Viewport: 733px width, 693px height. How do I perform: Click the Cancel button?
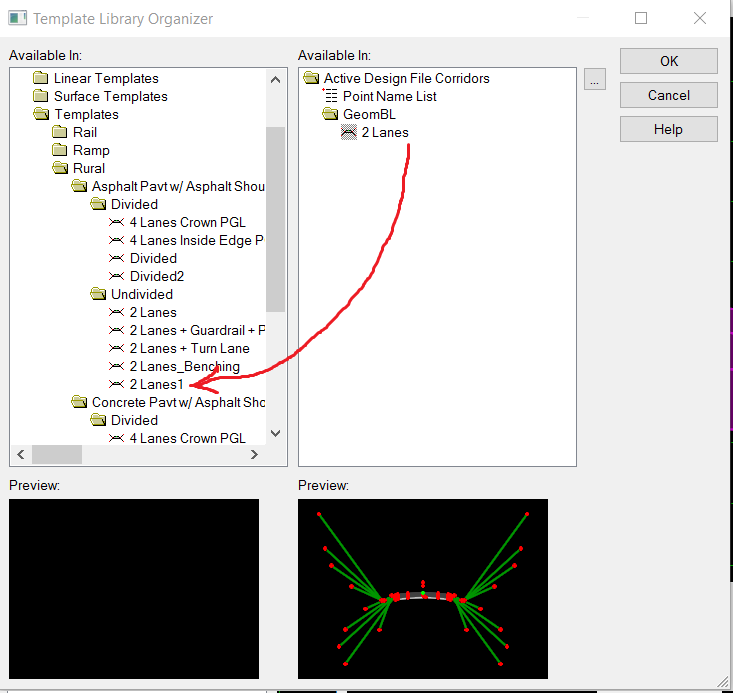click(x=668, y=95)
